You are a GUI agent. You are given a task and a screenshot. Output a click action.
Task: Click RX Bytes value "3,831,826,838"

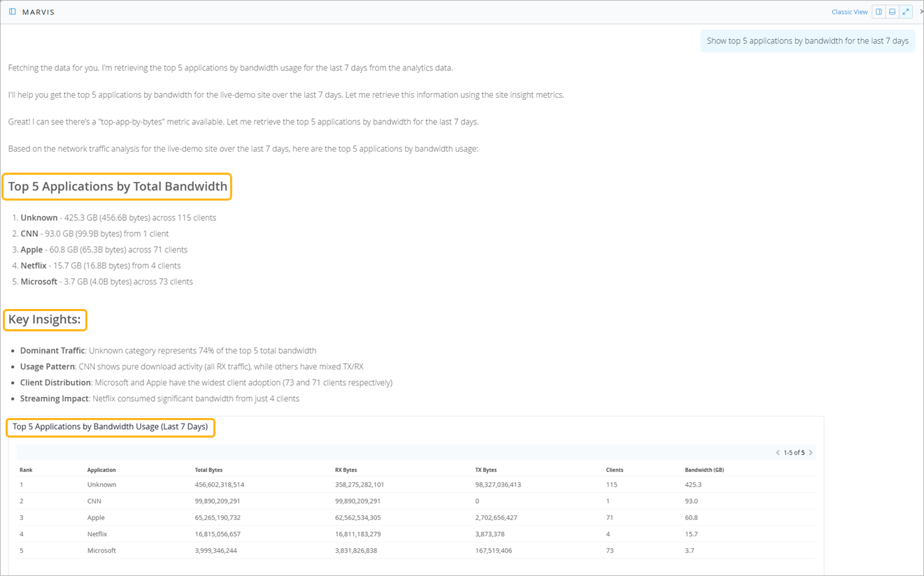click(356, 551)
